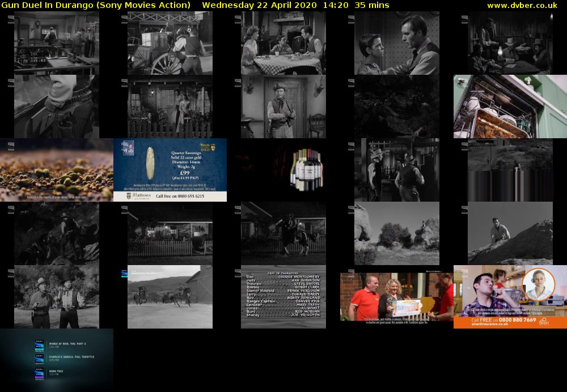The width and height of the screenshot is (567, 392).
Task: Click the £99 price in coin ad
Action: point(185,173)
